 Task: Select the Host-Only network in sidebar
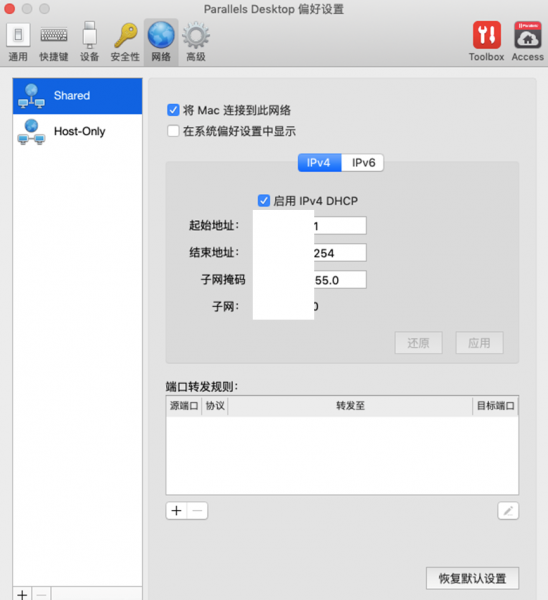click(x=77, y=132)
